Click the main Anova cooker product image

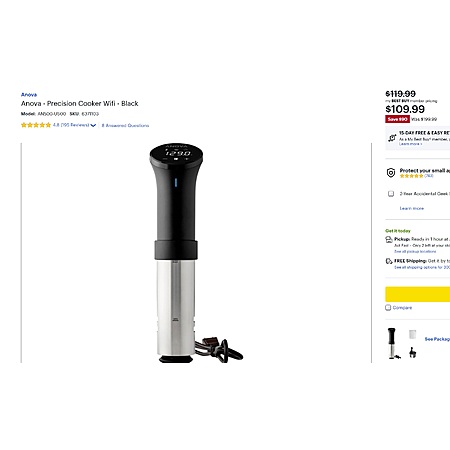pos(196,253)
